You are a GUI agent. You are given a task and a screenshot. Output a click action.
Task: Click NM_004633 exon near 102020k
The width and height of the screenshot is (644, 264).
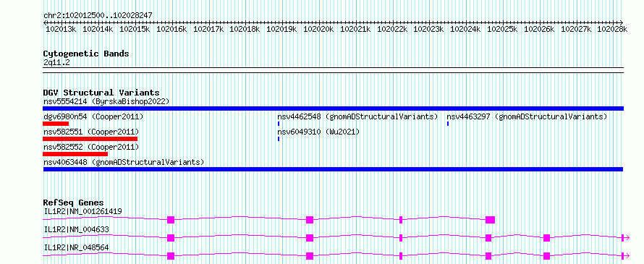coord(310,238)
